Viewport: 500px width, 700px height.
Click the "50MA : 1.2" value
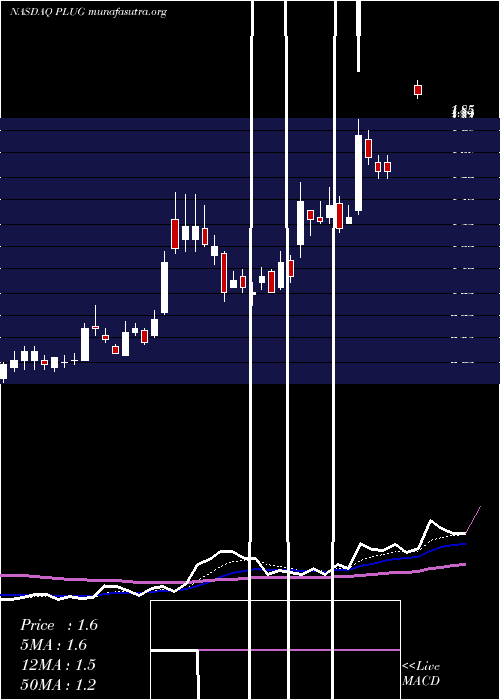[x=58, y=684]
